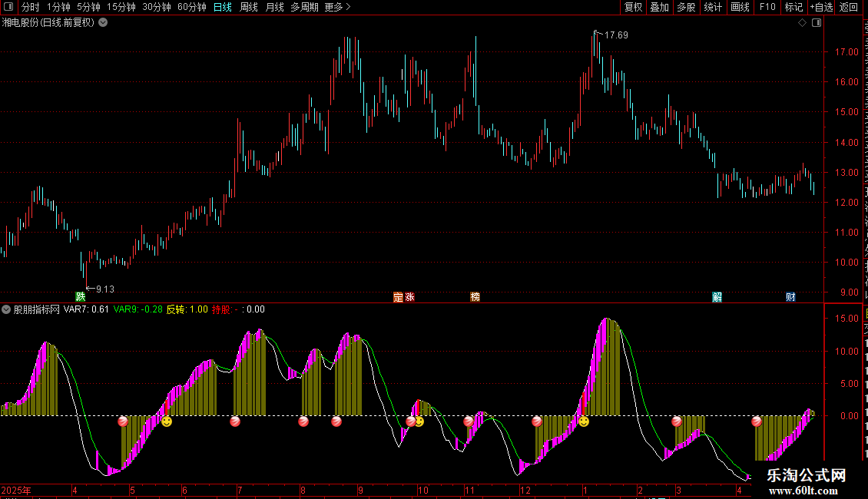This screenshot has width=868, height=499.
Task: Click the 0.00 indicator axis label
Action: click(849, 416)
